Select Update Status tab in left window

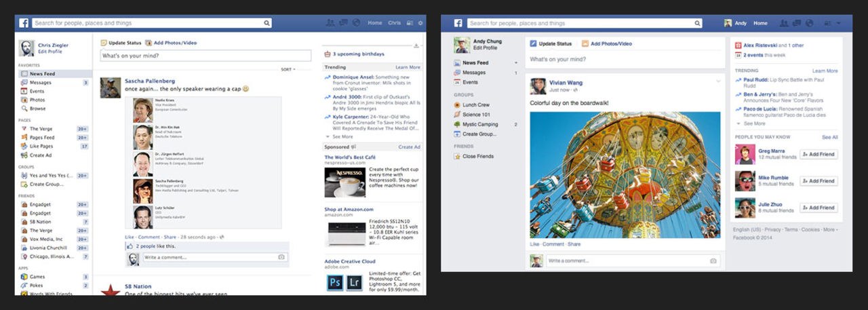click(120, 43)
